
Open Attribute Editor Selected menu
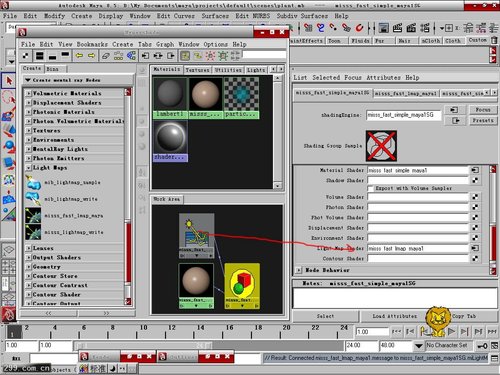(326, 77)
